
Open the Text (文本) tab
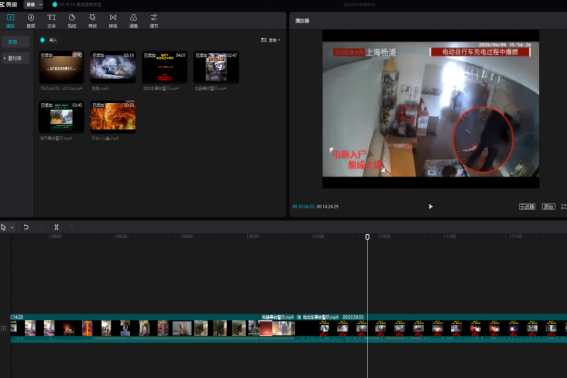coord(51,21)
